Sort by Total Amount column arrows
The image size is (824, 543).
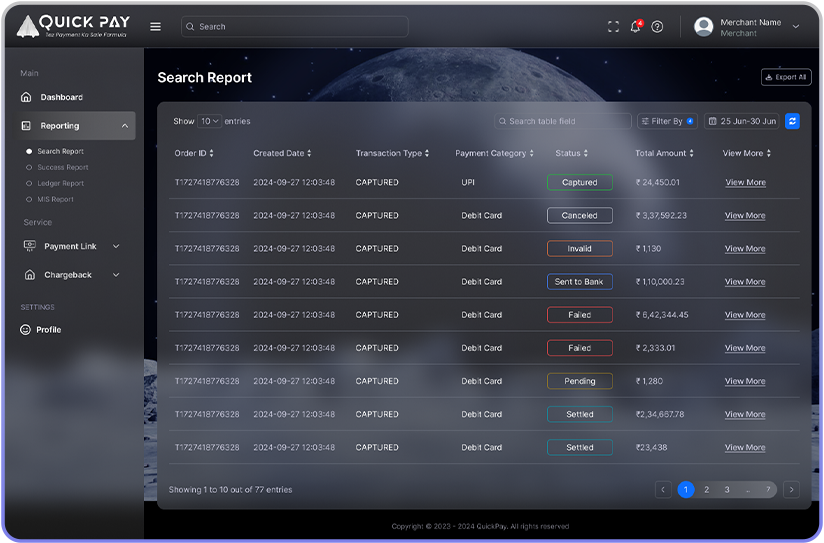(x=691, y=153)
